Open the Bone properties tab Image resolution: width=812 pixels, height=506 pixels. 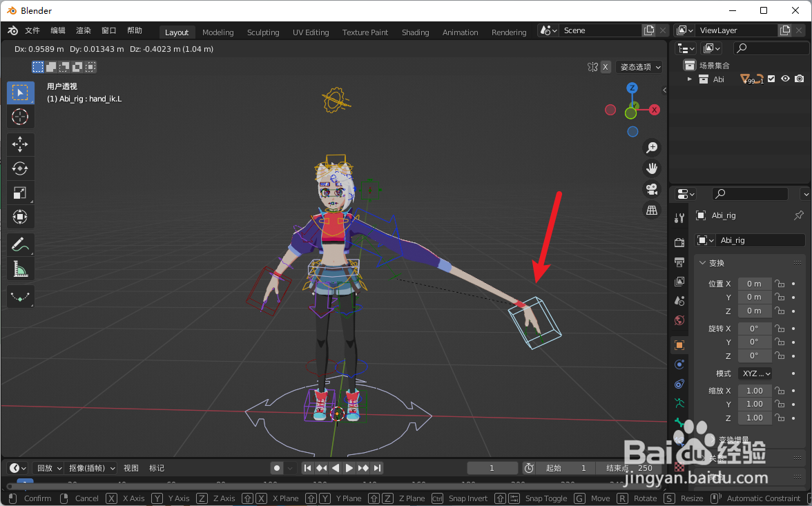click(x=679, y=422)
